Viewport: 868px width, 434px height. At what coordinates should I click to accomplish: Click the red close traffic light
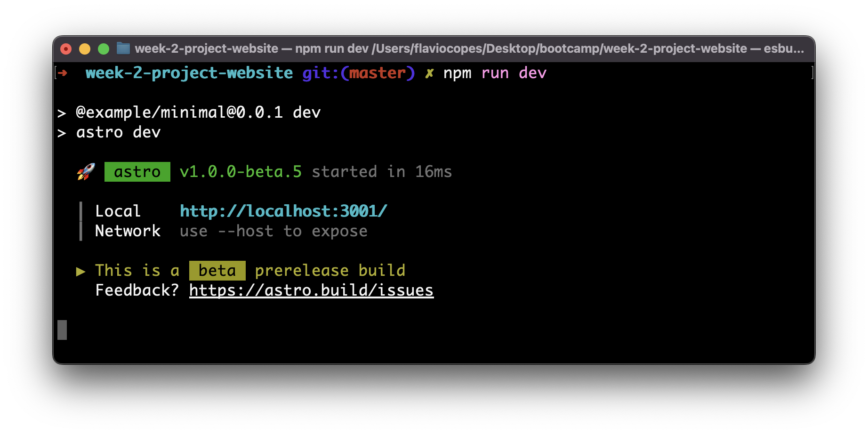(66, 48)
